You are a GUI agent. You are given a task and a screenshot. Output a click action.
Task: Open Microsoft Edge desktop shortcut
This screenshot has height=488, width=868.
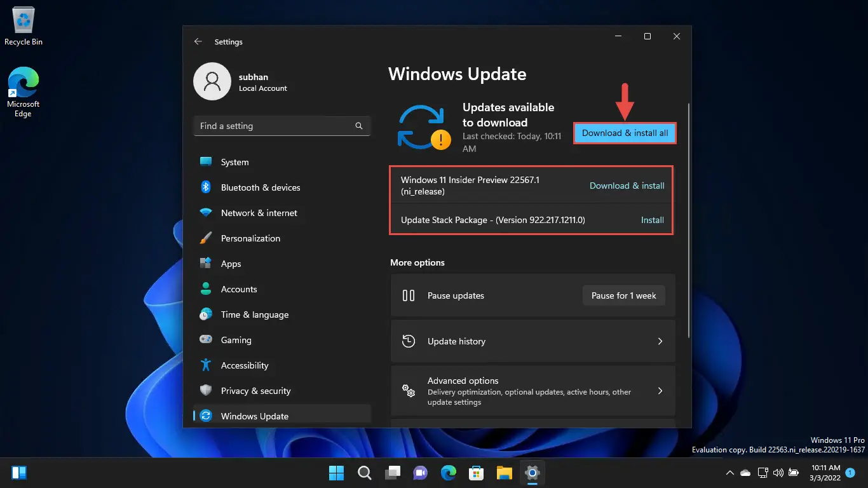[x=24, y=92]
